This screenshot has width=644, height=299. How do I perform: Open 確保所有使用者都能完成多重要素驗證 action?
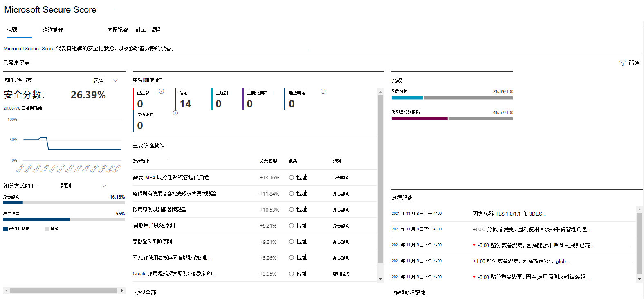(175, 194)
